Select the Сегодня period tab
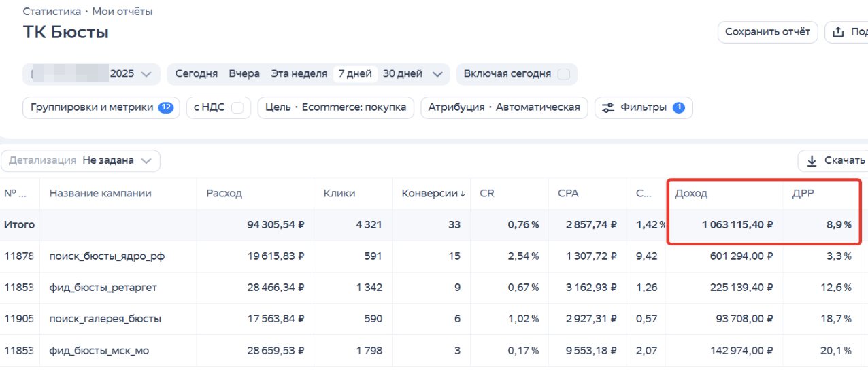This screenshot has height=378, width=868. 196,74
